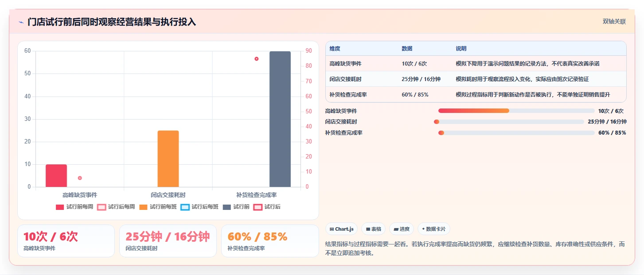Open the 25分钟 / 16分钟 data card
Image resolution: width=644 pixels, height=275 pixels.
(x=168, y=241)
